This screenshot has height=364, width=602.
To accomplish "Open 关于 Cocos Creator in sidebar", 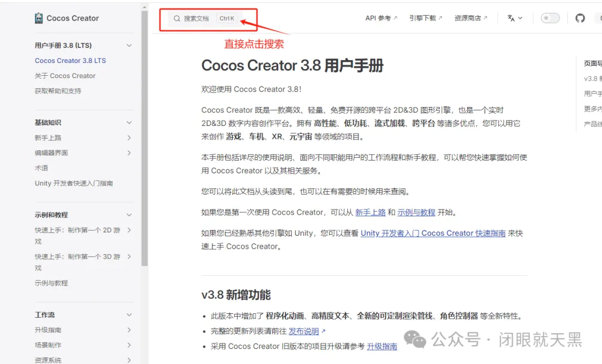I will [65, 76].
